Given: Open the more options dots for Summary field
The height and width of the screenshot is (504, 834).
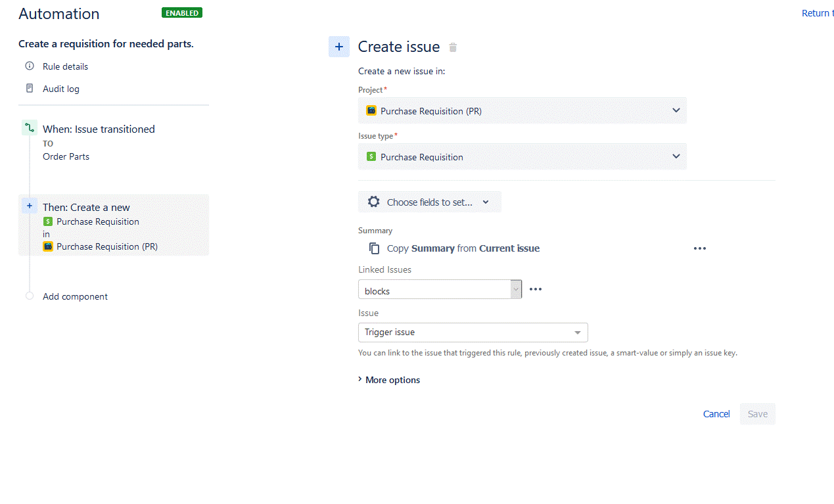Looking at the screenshot, I should 700,248.
